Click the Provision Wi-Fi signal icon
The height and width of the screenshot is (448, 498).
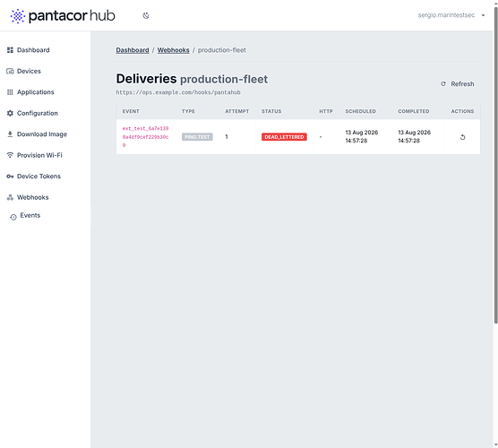point(10,155)
